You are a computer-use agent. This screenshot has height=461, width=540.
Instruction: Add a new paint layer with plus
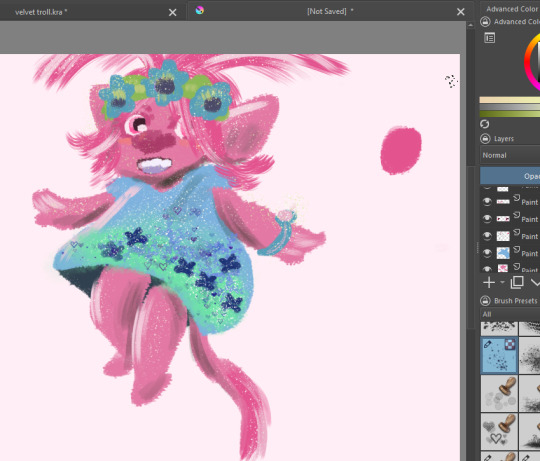pos(489,282)
